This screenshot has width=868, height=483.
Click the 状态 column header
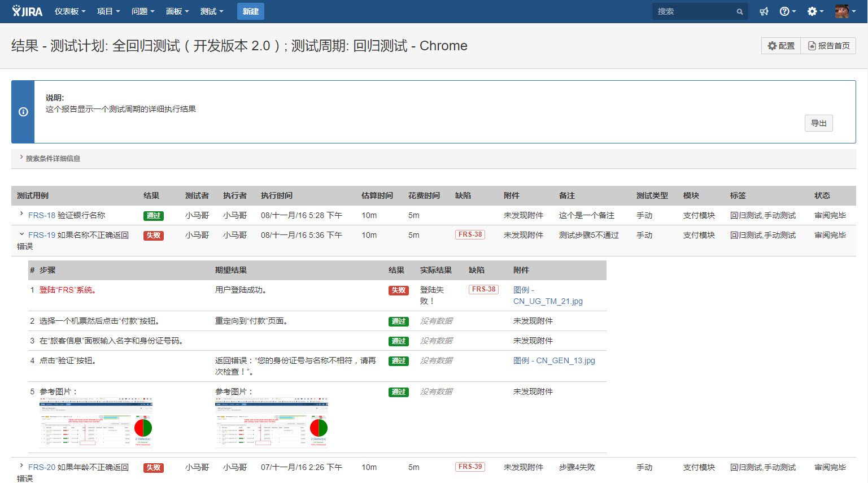pyautogui.click(x=822, y=195)
